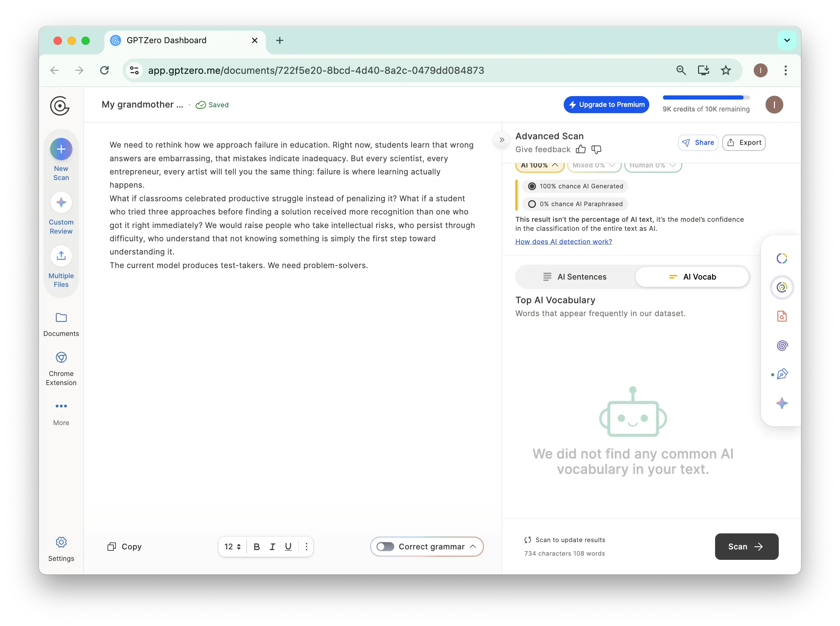
Task: Click the thumbs down feedback icon
Action: point(596,149)
